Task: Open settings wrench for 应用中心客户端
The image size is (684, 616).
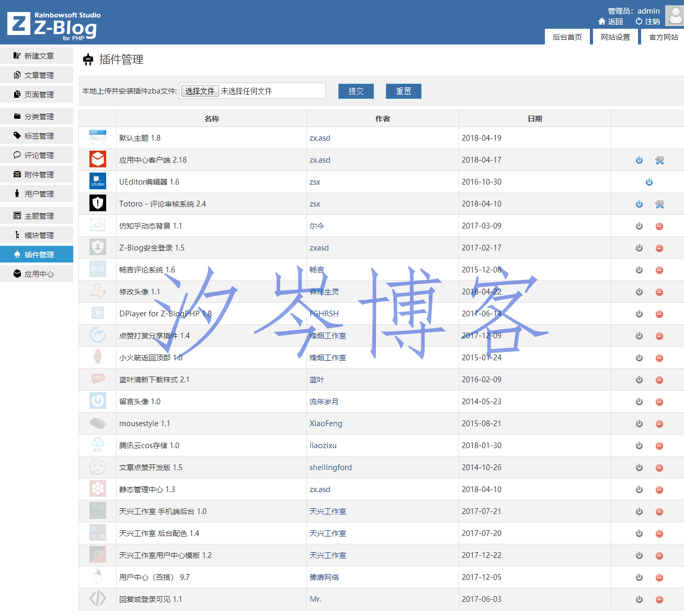Action: pyautogui.click(x=659, y=161)
